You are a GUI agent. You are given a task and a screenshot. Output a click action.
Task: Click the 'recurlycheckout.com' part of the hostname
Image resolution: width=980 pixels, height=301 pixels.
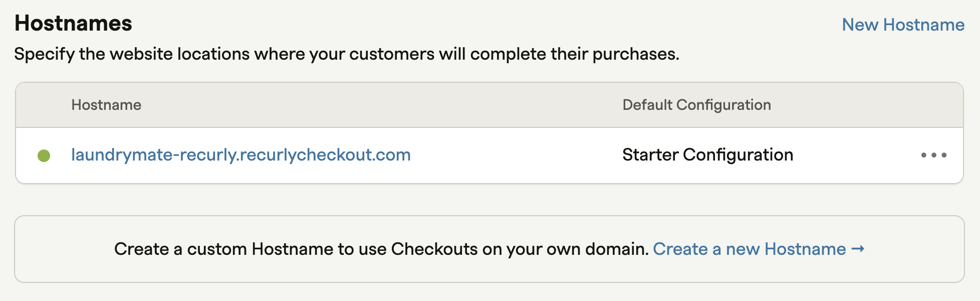pos(326,155)
